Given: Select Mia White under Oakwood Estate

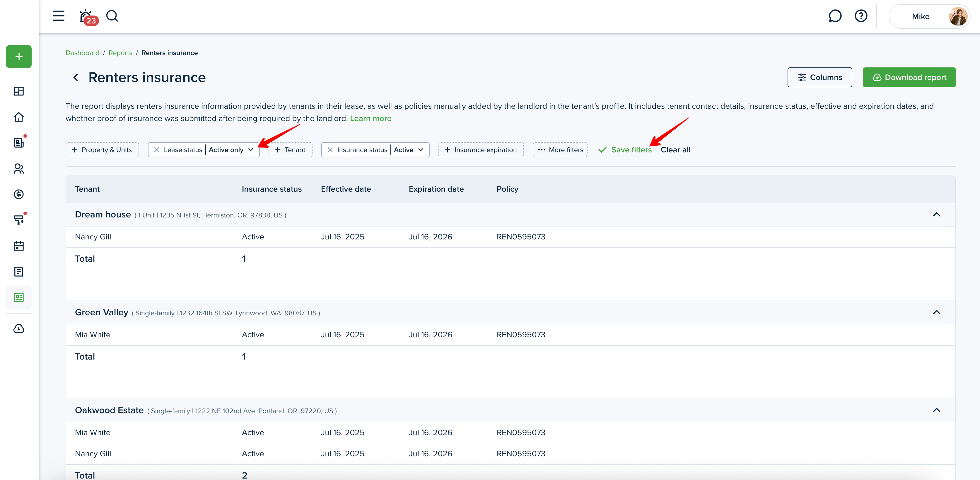Looking at the screenshot, I should pyautogui.click(x=93, y=433).
